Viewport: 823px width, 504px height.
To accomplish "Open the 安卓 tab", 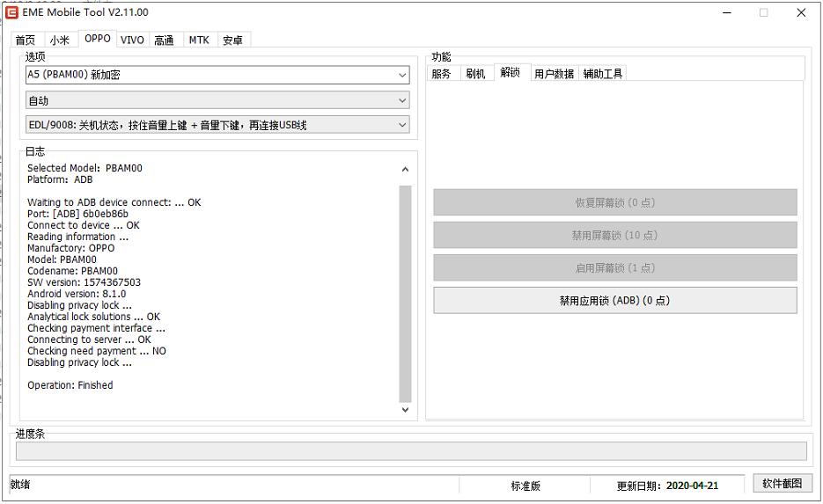I will point(232,40).
